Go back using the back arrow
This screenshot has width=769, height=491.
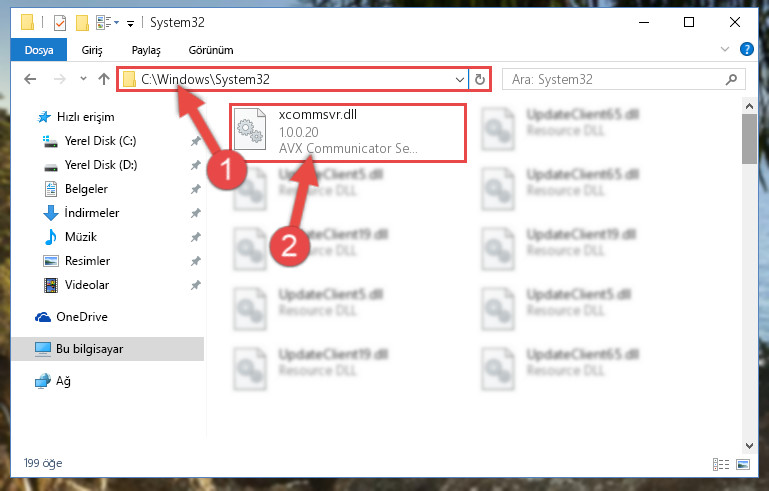30,79
